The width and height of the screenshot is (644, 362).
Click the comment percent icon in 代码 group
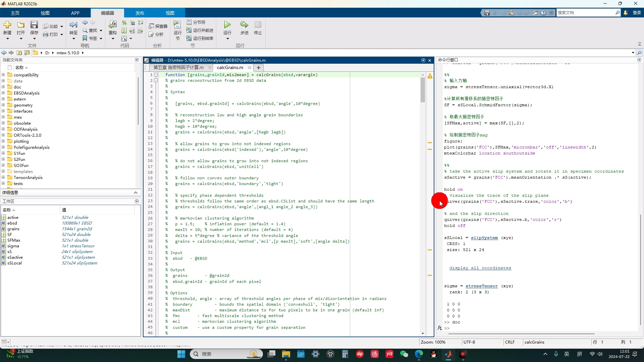click(124, 22)
